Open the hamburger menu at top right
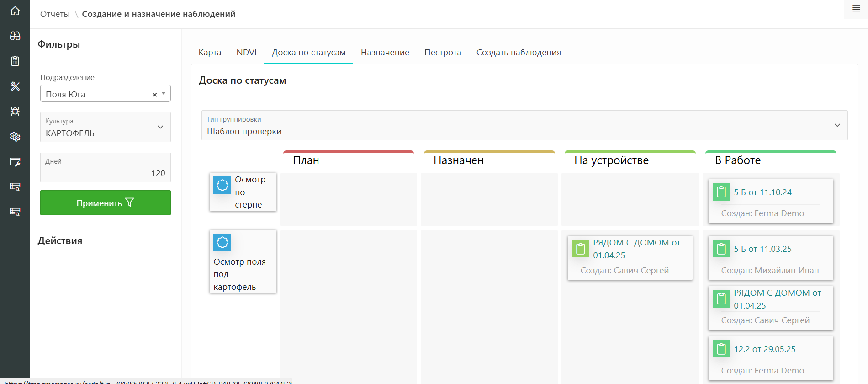The image size is (868, 384). [856, 9]
